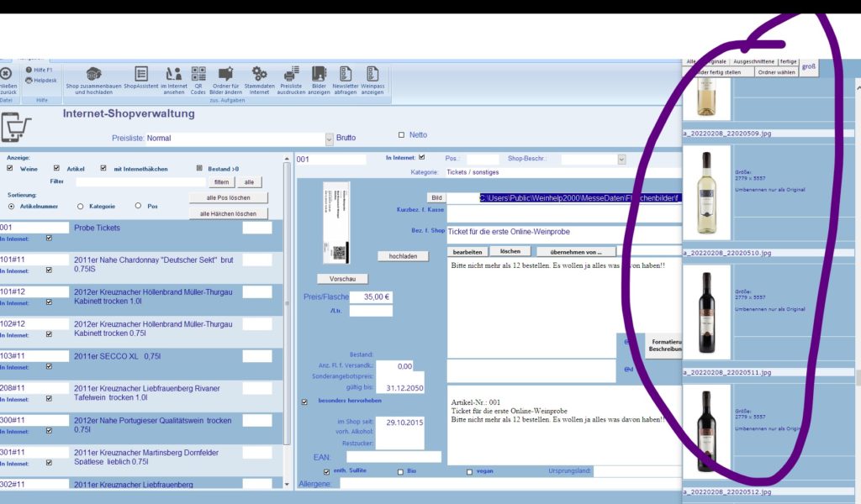The height and width of the screenshot is (504, 861).
Task: Select the fertige images tab
Action: pos(788,61)
